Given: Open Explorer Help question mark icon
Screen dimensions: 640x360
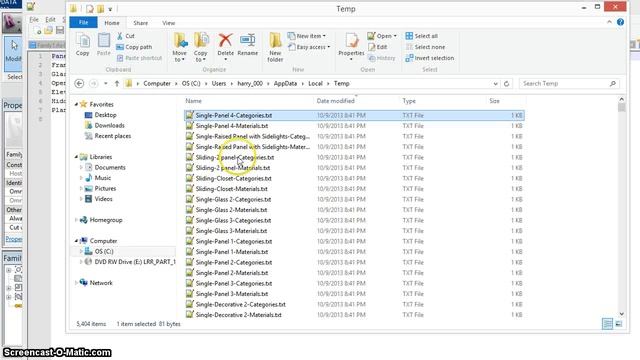Looking at the screenshot, I should [620, 22].
